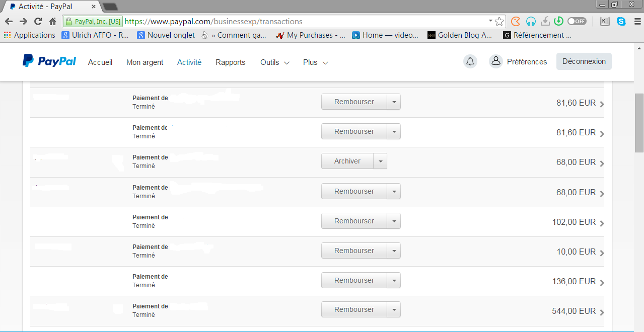Screen dimensions: 644x332
Task: Click the green download extension icon
Action: point(558,22)
